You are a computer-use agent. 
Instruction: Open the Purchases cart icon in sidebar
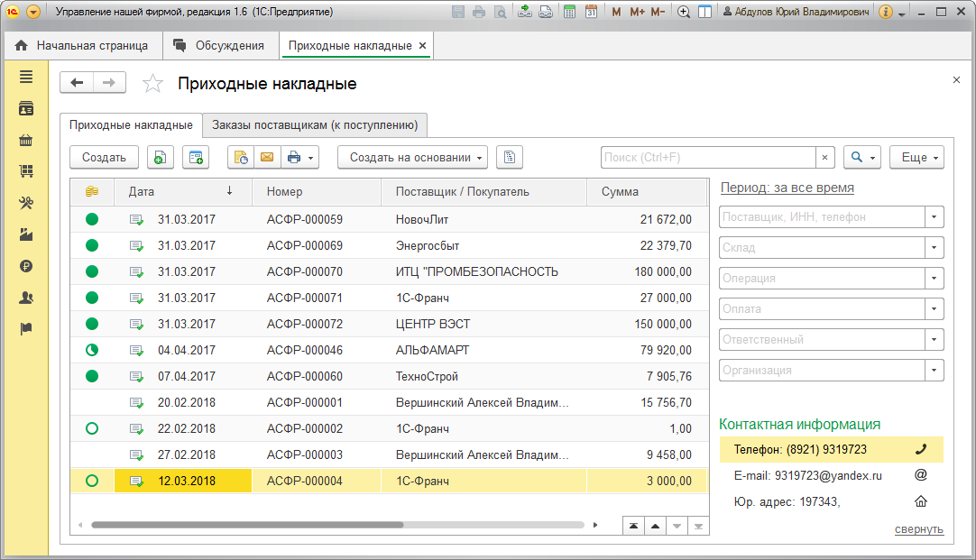[x=26, y=171]
